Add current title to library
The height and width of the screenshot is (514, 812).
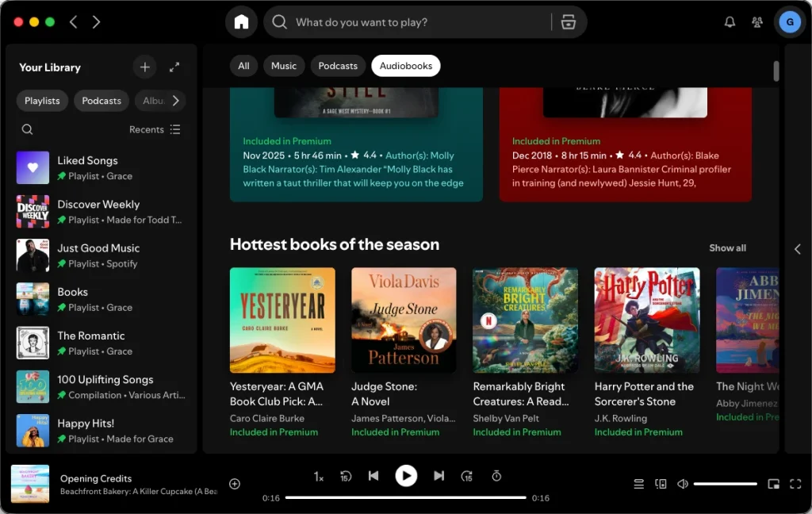coord(235,484)
